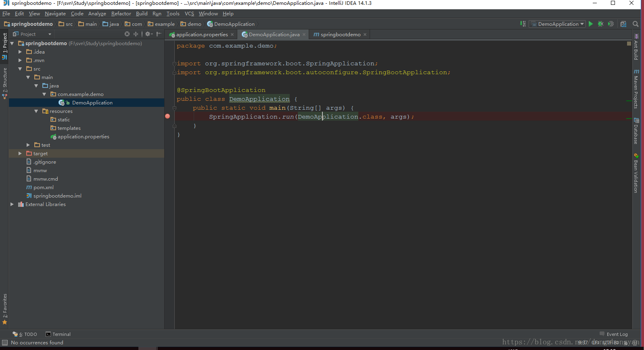Close the application.properties tab
Screen dimensions: 644x350
[x=232, y=35]
